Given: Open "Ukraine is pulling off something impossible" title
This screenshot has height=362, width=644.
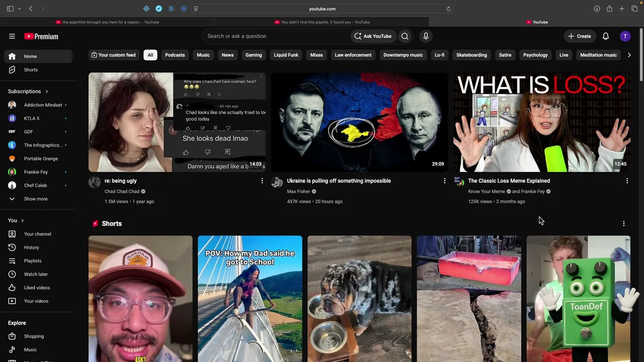Looking at the screenshot, I should pos(339,181).
